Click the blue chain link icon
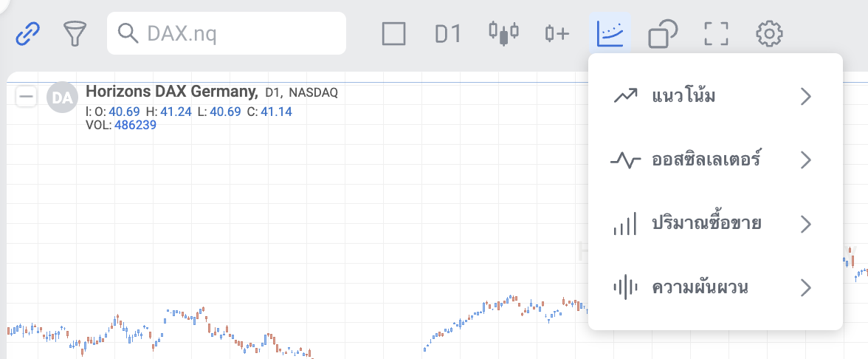 tap(28, 34)
